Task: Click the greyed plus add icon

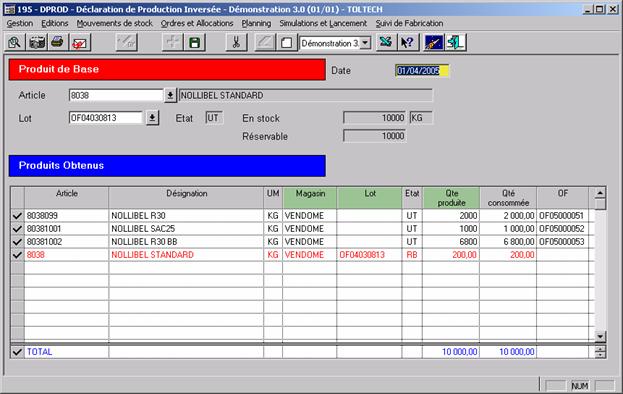Action: (172, 42)
